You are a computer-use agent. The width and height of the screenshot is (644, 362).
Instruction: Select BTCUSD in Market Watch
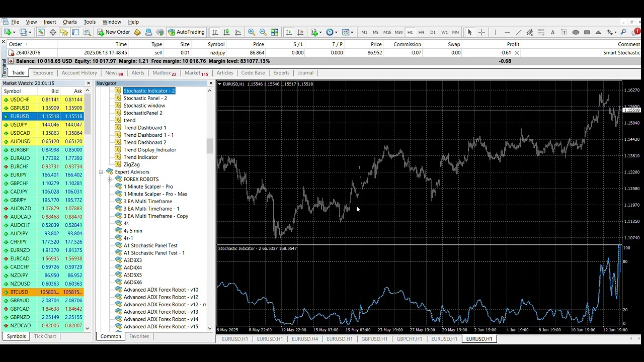tap(19, 292)
